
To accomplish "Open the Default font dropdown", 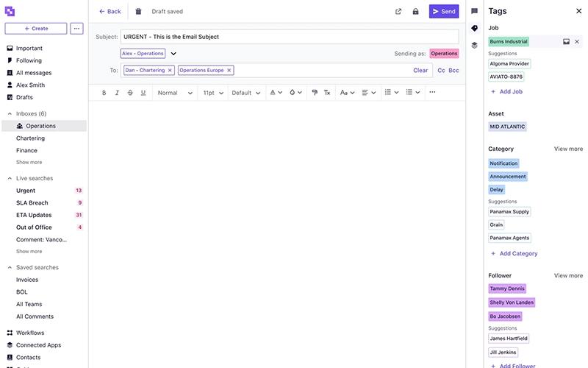I will pos(246,93).
